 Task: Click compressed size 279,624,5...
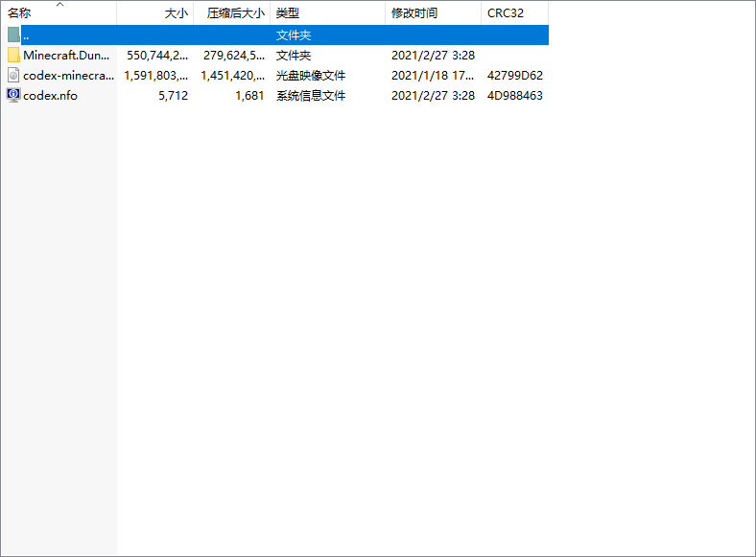[234, 56]
